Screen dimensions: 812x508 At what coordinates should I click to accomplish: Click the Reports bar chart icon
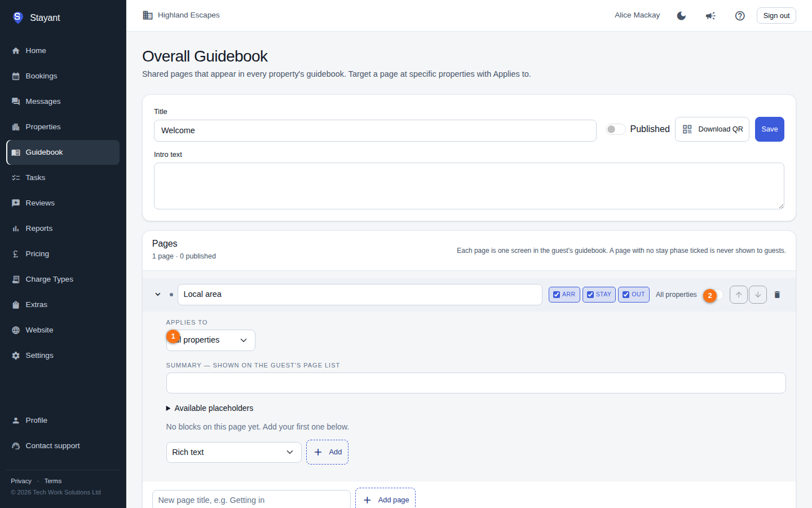[16, 229]
